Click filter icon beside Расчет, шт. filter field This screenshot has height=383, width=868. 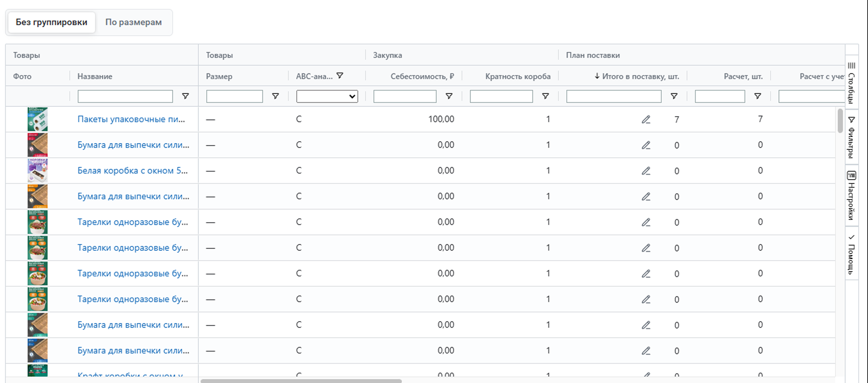(757, 96)
